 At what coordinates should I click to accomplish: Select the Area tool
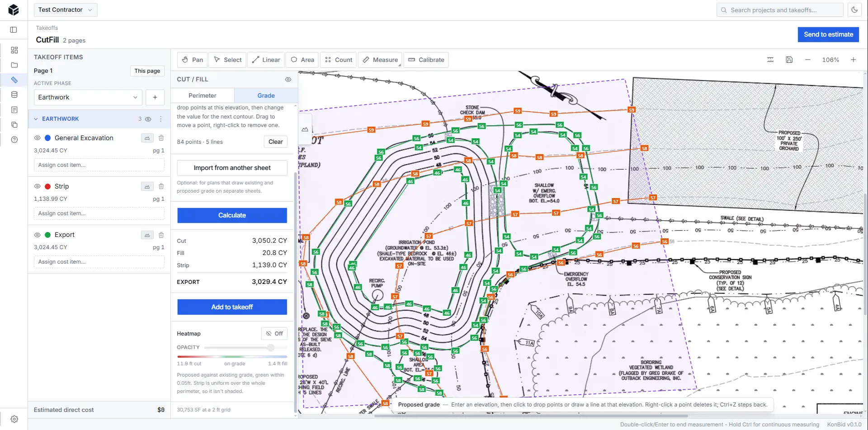click(302, 60)
